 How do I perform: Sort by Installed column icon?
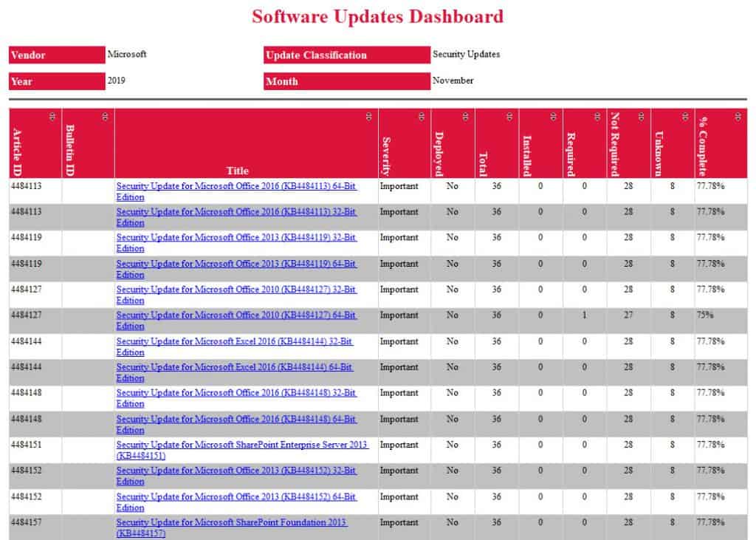pyautogui.click(x=553, y=116)
